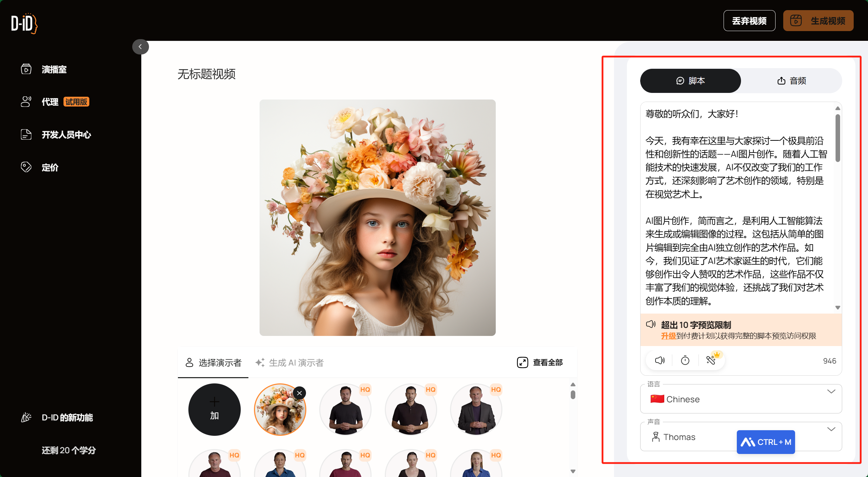Select the magic wand script enhancement icon

[712, 360]
